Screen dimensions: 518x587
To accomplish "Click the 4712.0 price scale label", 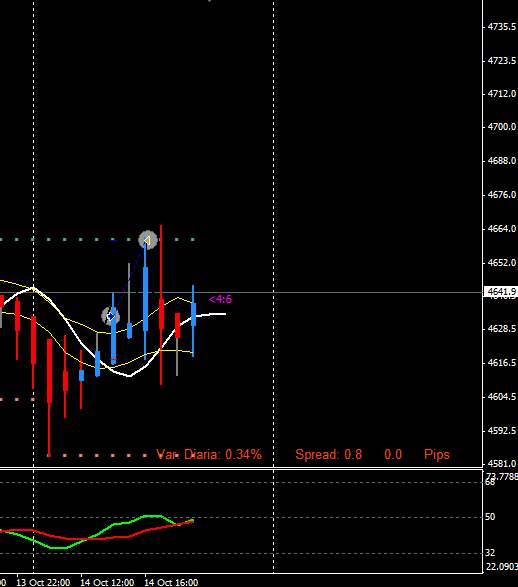I will (x=502, y=93).
